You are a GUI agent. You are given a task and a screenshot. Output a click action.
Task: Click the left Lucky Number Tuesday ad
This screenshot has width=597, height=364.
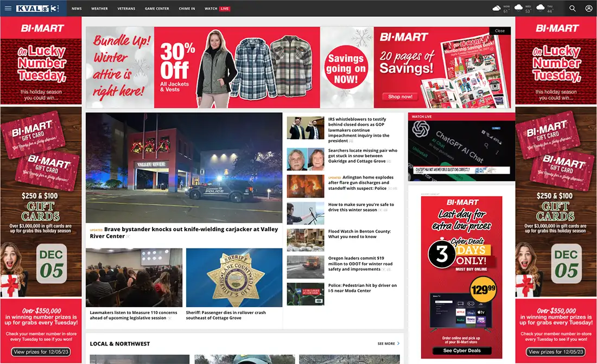[41, 61]
